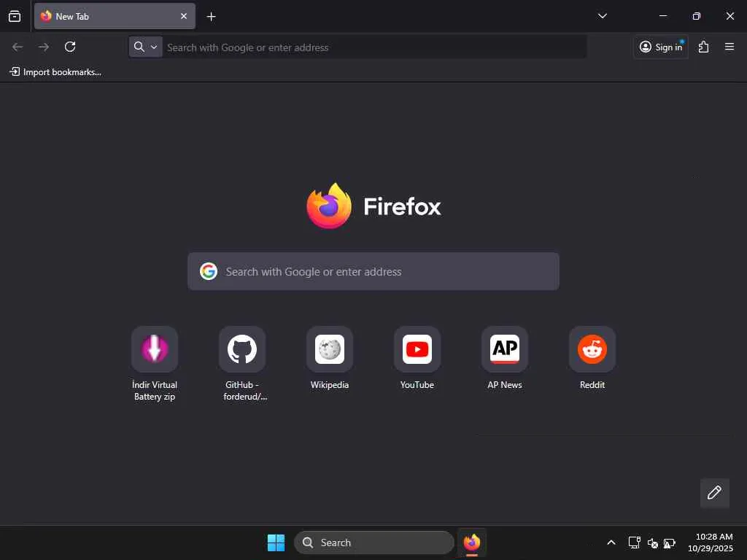The image size is (747, 560).
Task: Expand the list all tabs chevron
Action: coord(602,16)
